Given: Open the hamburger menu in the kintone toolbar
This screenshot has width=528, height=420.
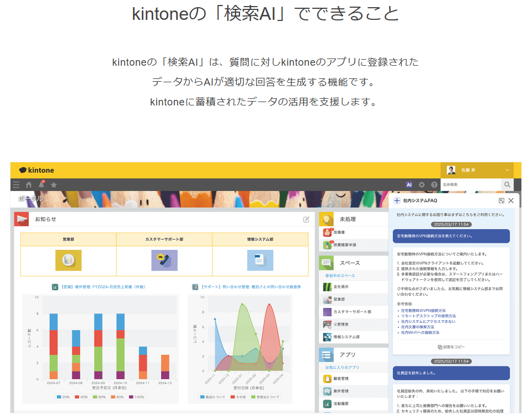Looking at the screenshot, I should point(16,184).
